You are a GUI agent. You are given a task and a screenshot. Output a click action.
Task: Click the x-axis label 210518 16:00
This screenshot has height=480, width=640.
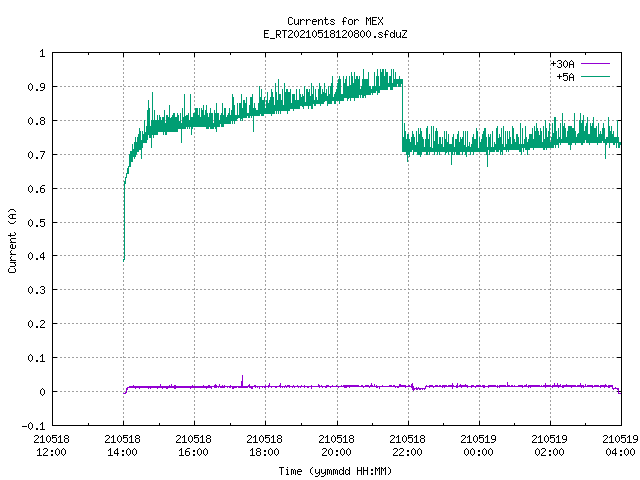[194, 445]
